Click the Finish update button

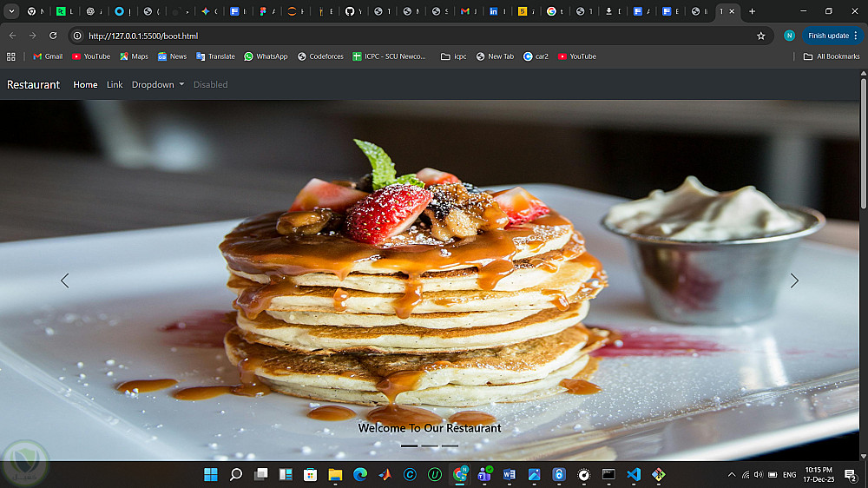828,36
